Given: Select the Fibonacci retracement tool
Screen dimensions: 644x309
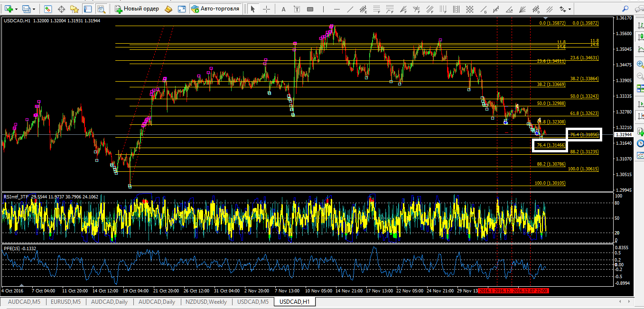Looking at the screenshot, I should click(x=377, y=9).
